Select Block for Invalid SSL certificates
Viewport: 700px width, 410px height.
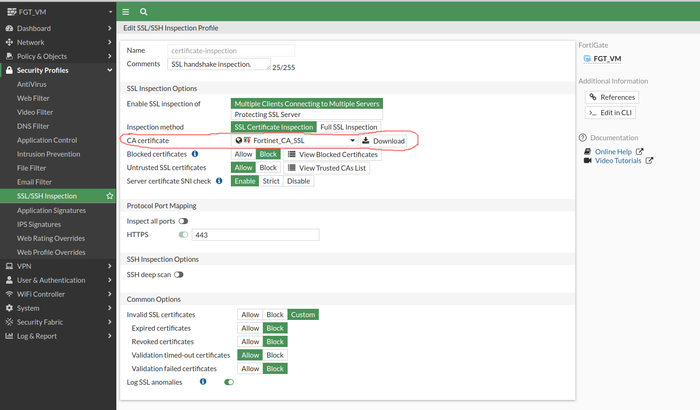275,314
